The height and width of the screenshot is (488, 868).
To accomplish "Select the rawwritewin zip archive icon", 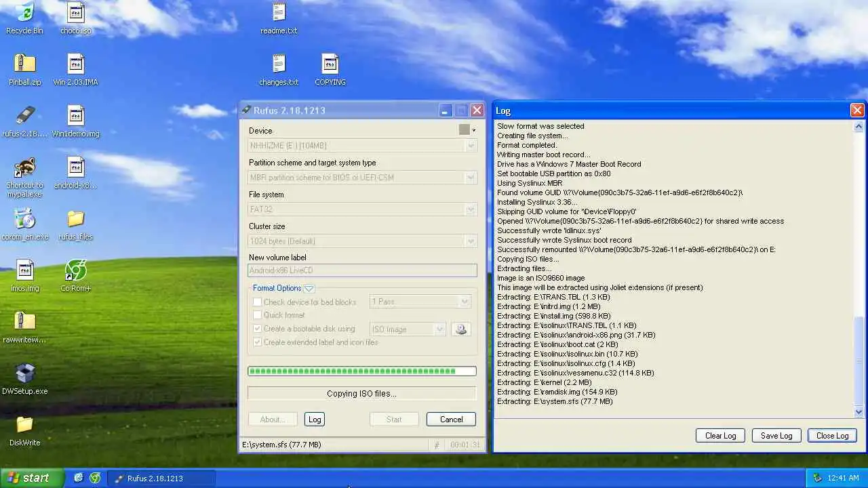I will (24, 327).
